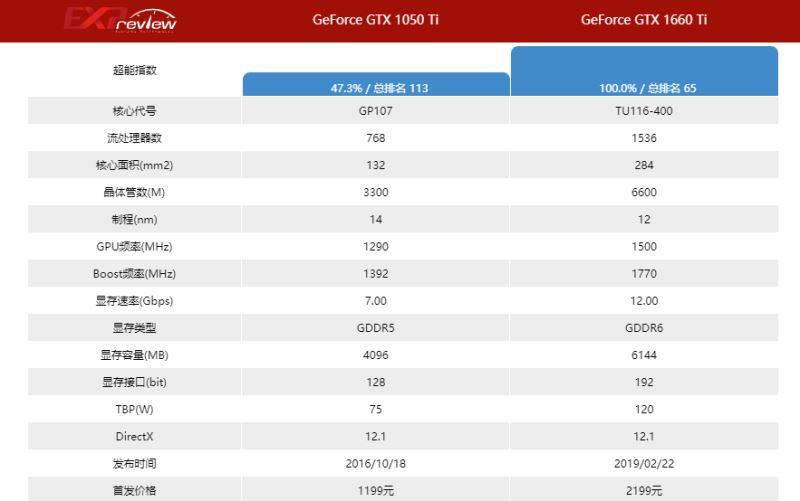Select the 核心代号 row label
Screen dimensions: 800x501
(135, 111)
